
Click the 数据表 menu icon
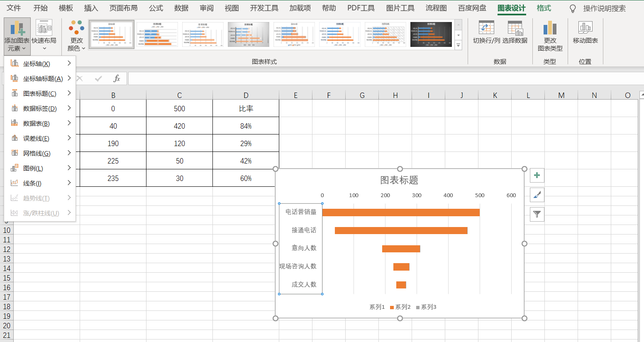[x=15, y=123]
